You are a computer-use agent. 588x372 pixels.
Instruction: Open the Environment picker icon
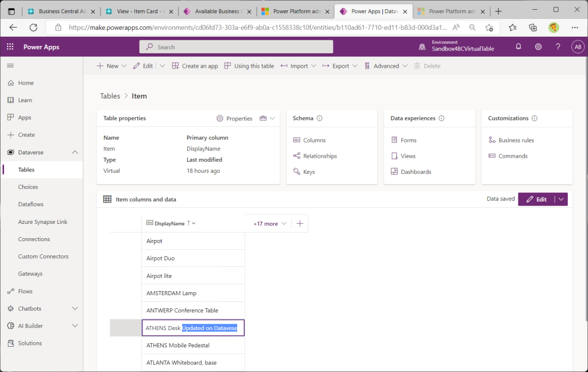pos(422,47)
